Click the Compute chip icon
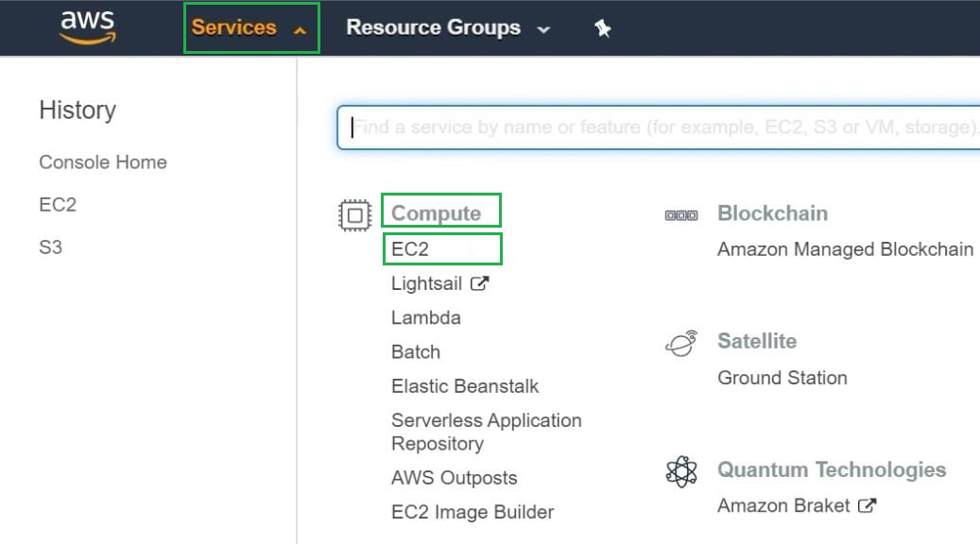 (x=354, y=215)
